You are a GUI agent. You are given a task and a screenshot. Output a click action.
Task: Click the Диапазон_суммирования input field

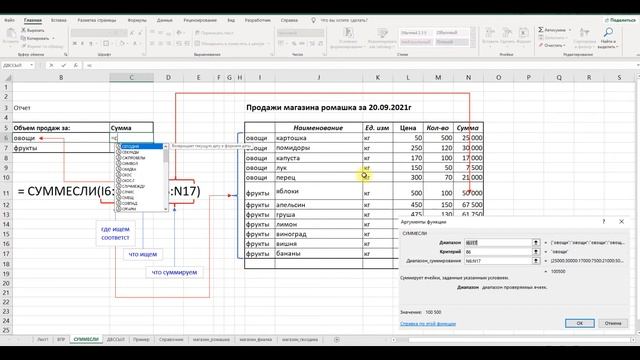click(x=498, y=260)
